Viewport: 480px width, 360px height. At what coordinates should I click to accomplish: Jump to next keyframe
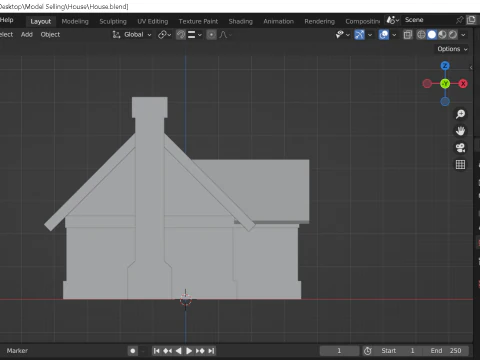click(x=200, y=351)
